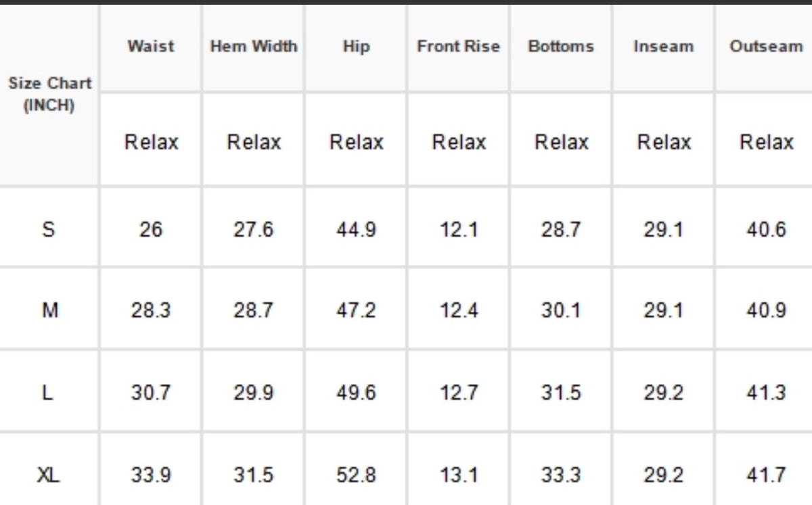Select the Front Rise header cell
Viewport: 812px width, 505px height.
[459, 47]
